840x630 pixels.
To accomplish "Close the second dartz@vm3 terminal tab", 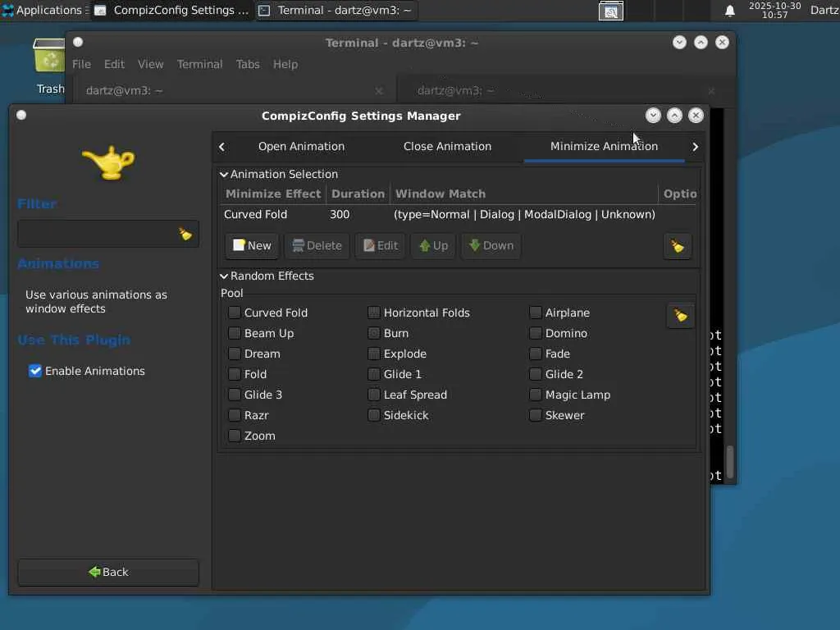I will [711, 91].
